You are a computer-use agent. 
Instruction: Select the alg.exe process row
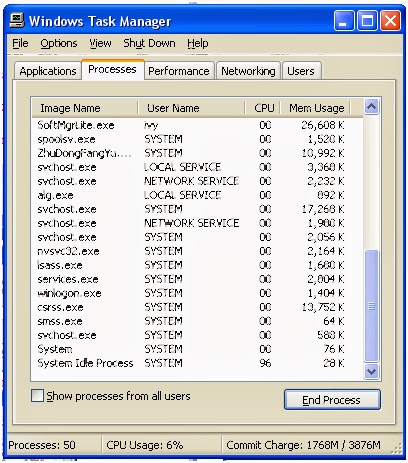(x=197, y=195)
